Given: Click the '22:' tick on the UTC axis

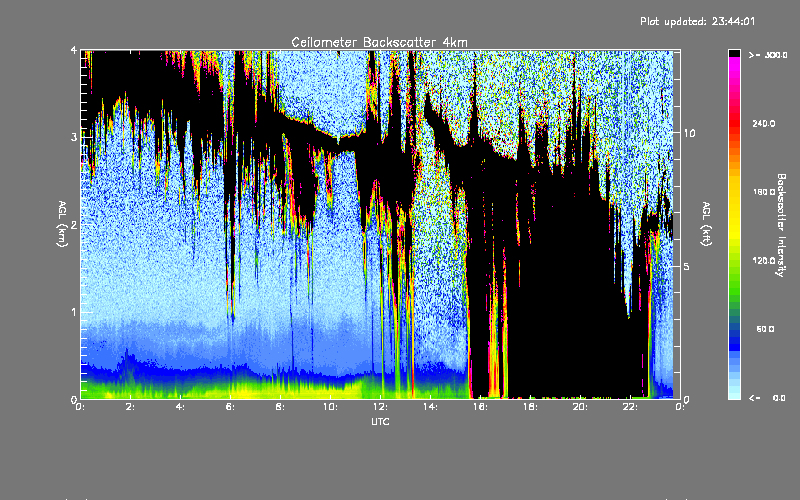Looking at the screenshot, I should pyautogui.click(x=630, y=407).
